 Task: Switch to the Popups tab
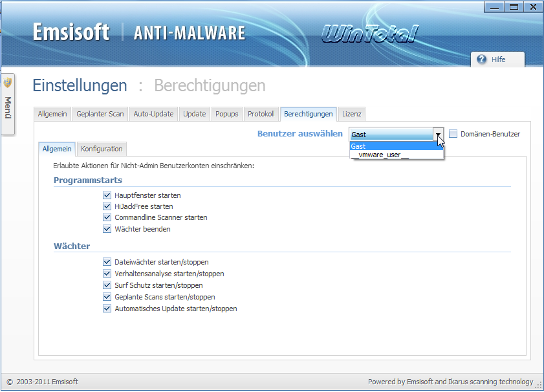click(227, 114)
